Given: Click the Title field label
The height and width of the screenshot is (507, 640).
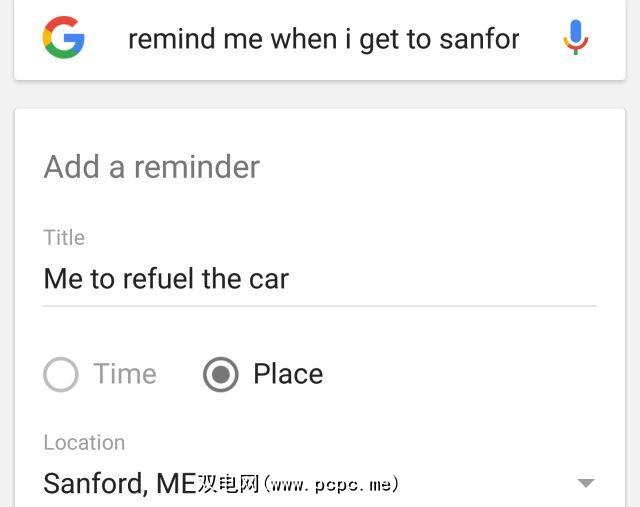Looking at the screenshot, I should point(64,237).
